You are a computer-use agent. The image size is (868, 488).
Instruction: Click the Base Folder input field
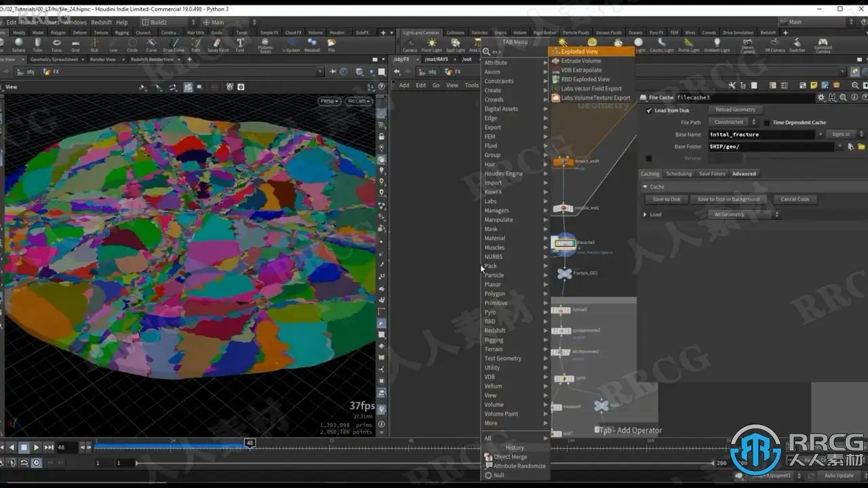point(772,146)
